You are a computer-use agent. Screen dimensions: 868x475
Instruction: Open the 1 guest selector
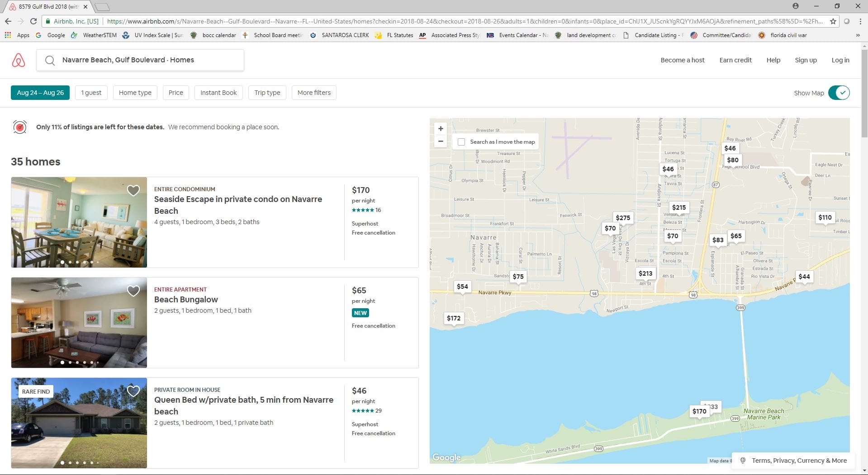91,93
